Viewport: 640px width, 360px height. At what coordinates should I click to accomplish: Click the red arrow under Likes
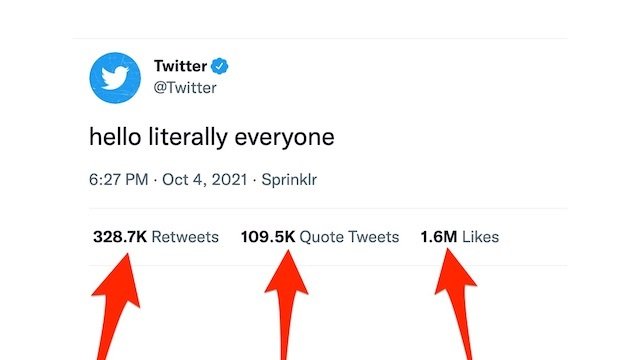point(457,304)
